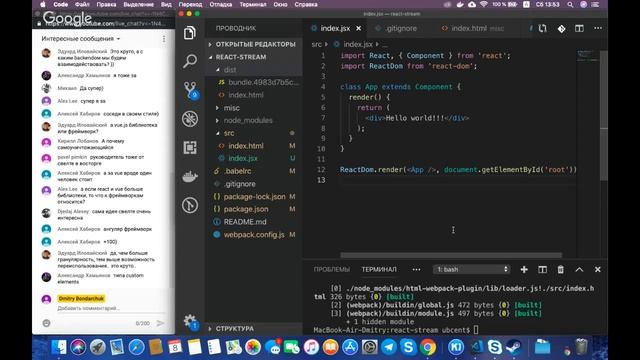Open Finder from the Dock
The height and width of the screenshot is (360, 640).
pos(59,347)
